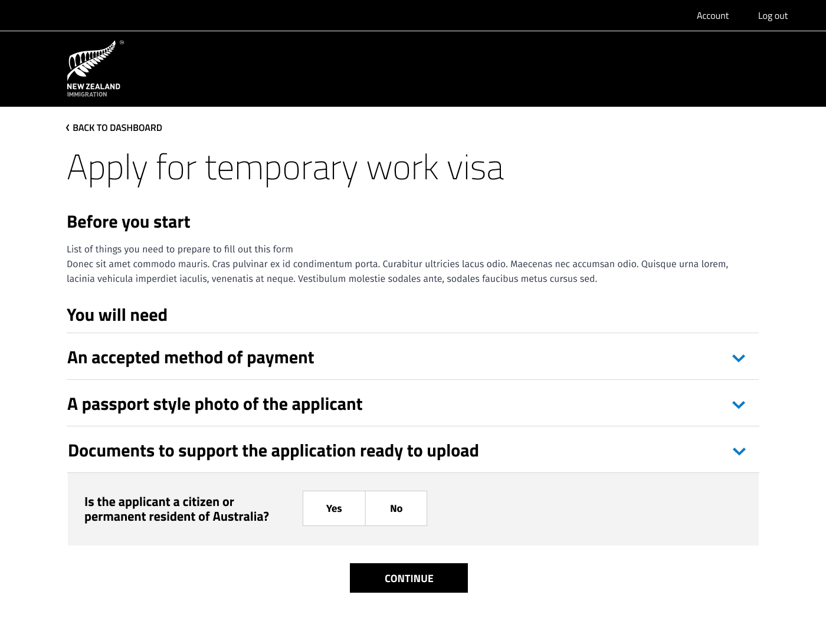Select No for Australian citizen question
Screen dimensions: 826x644
coord(396,508)
